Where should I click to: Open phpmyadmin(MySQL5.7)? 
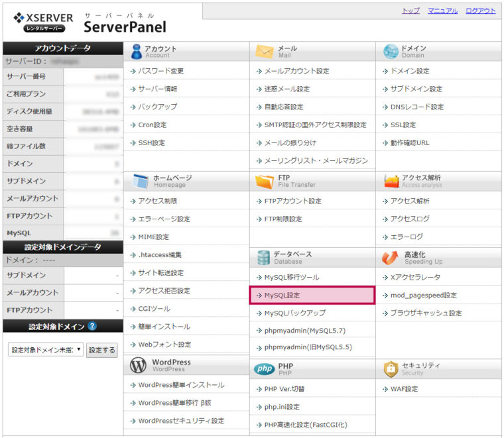[x=304, y=331]
